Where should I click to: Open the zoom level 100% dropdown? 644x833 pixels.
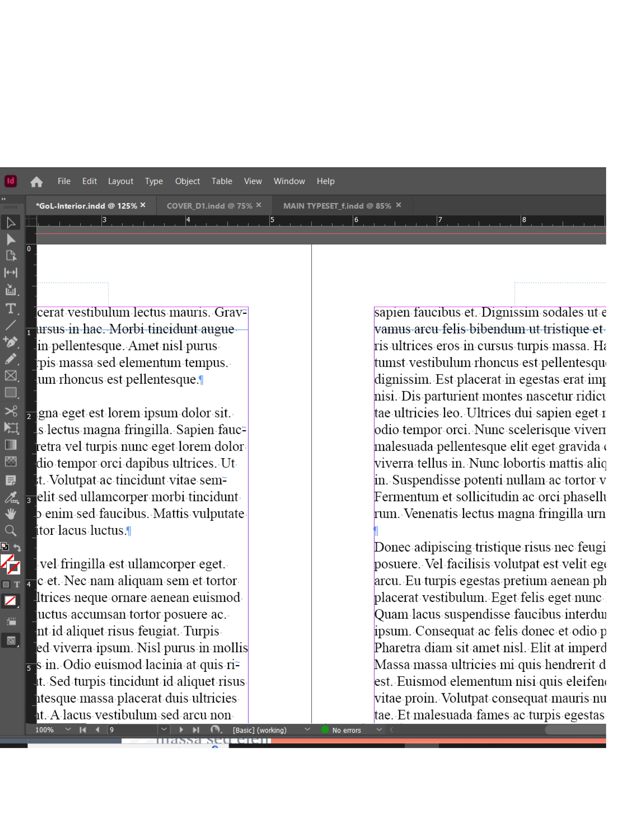coord(68,729)
